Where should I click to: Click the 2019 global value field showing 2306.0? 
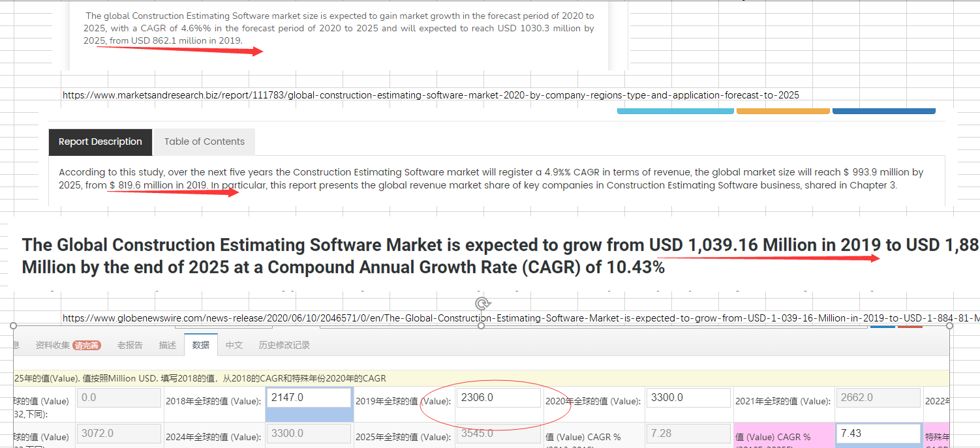tap(498, 398)
